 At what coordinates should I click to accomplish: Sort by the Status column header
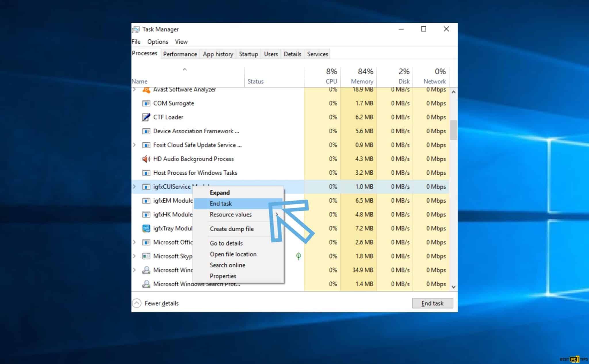point(274,77)
